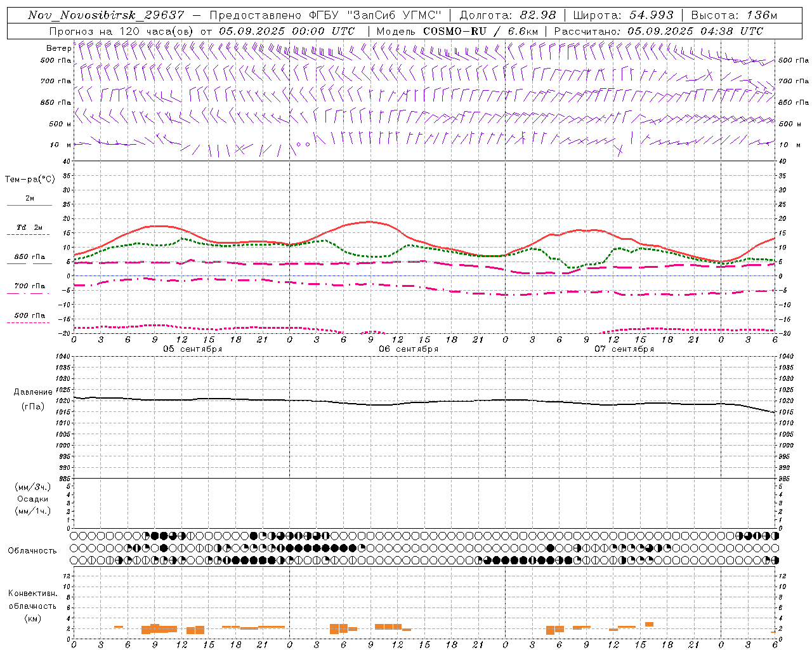Click the Давление pressure panel label
Viewport: 812px width, 650px height.
(x=33, y=392)
